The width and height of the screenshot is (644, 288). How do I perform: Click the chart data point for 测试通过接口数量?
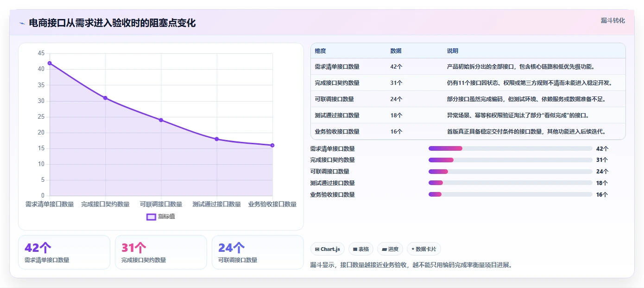(x=216, y=139)
